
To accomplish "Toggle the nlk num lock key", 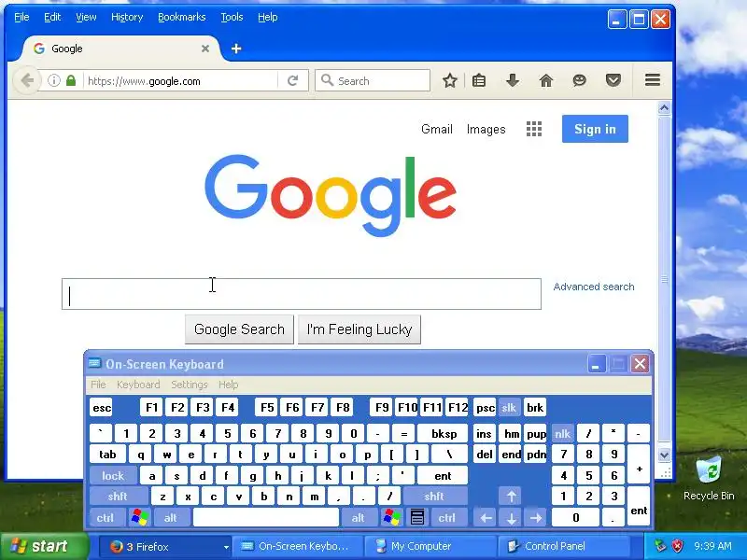I will pyautogui.click(x=562, y=433).
